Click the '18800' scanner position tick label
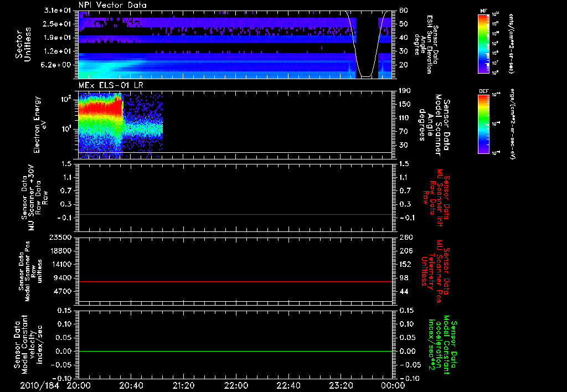The width and height of the screenshot is (567, 392). click(60, 251)
